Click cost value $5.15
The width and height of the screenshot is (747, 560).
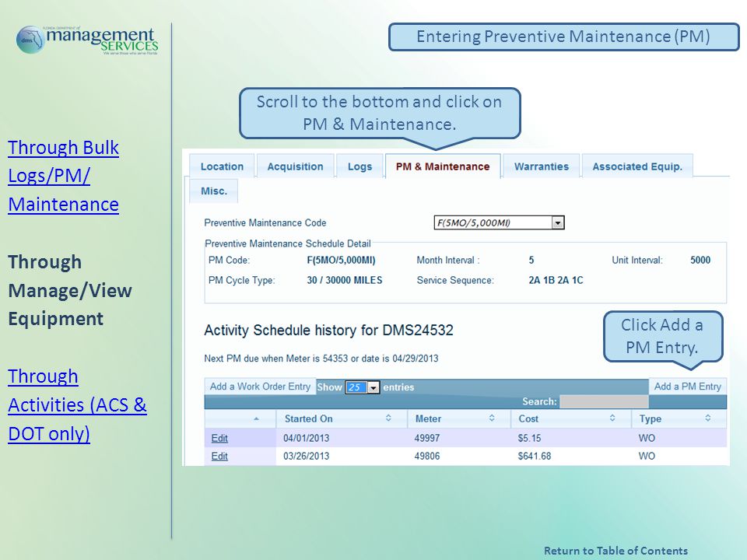click(529, 438)
